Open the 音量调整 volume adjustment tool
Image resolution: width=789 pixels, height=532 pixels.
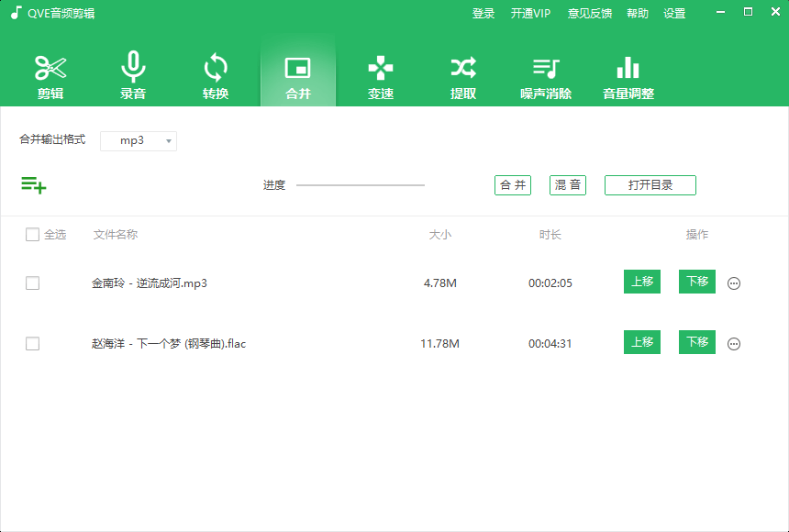[628, 73]
